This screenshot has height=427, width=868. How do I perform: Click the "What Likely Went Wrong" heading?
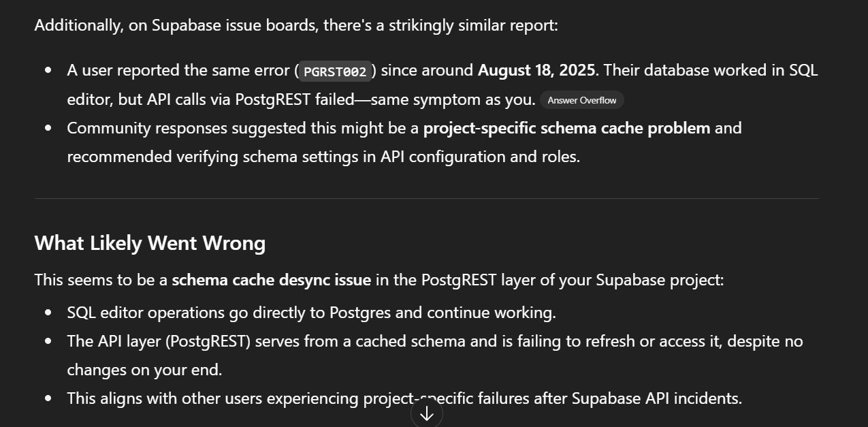[150, 243]
